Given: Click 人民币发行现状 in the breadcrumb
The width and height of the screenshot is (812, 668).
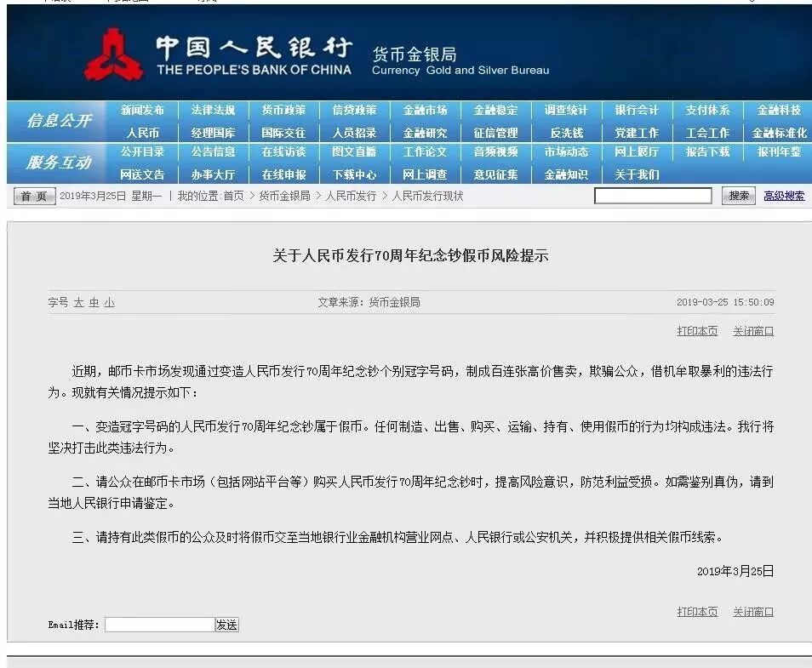Looking at the screenshot, I should [x=428, y=197].
